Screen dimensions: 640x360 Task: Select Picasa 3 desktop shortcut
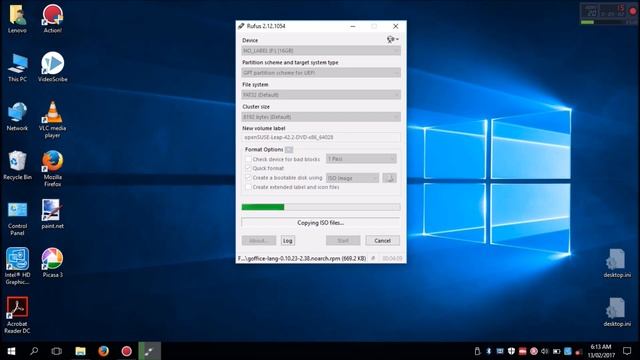(53, 263)
